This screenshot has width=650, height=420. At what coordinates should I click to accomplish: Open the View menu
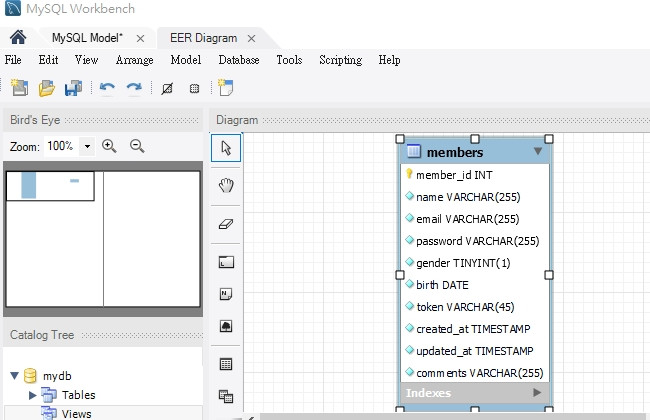(86, 60)
